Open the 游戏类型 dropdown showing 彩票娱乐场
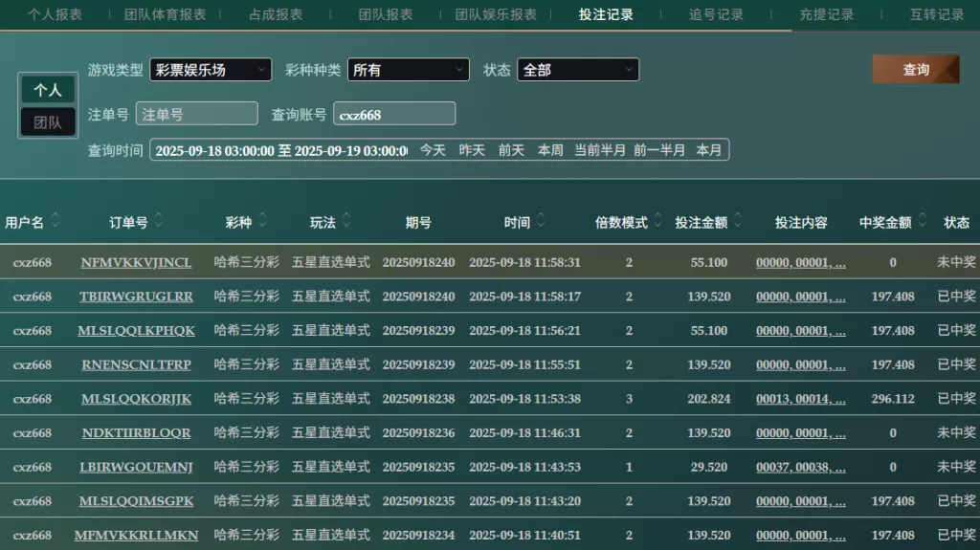The height and width of the screenshot is (550, 980). (210, 70)
